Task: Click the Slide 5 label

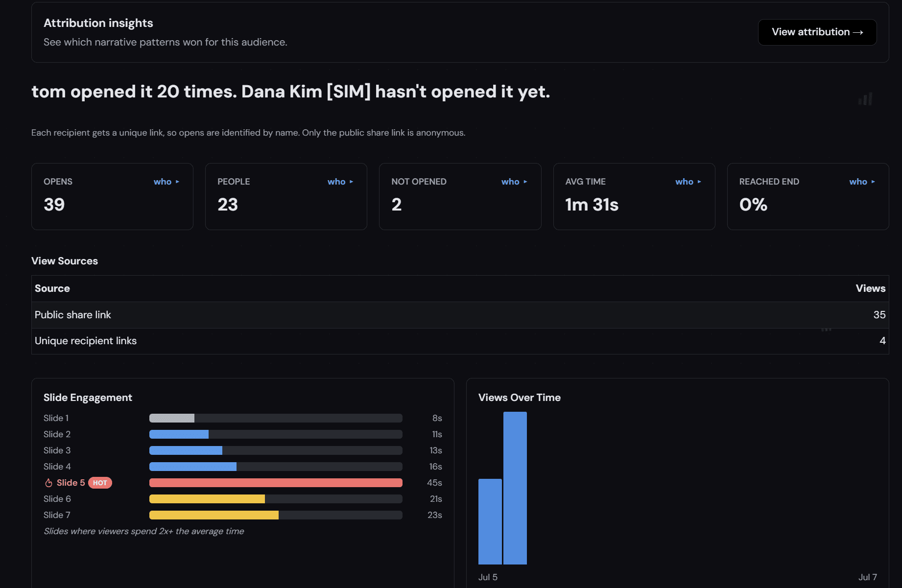Action: pyautogui.click(x=71, y=483)
